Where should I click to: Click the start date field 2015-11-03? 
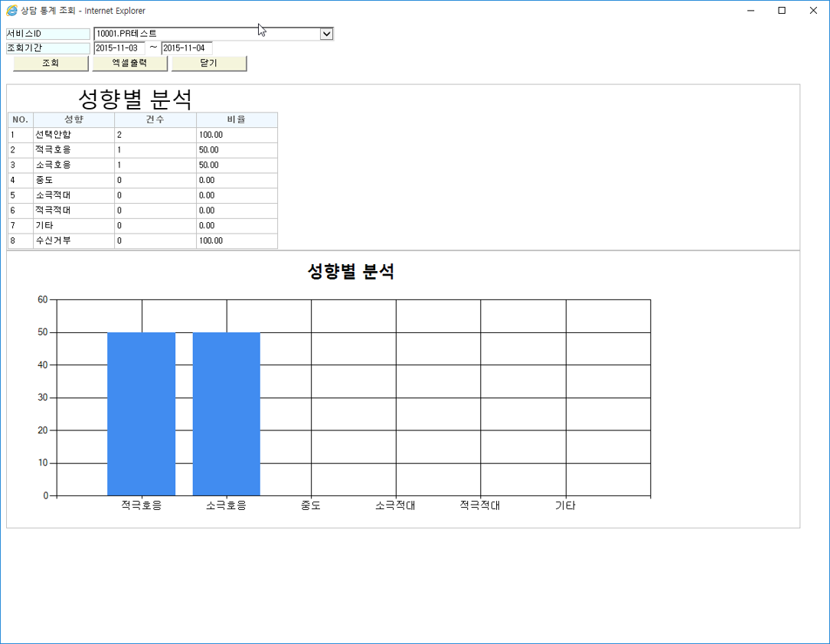point(119,48)
